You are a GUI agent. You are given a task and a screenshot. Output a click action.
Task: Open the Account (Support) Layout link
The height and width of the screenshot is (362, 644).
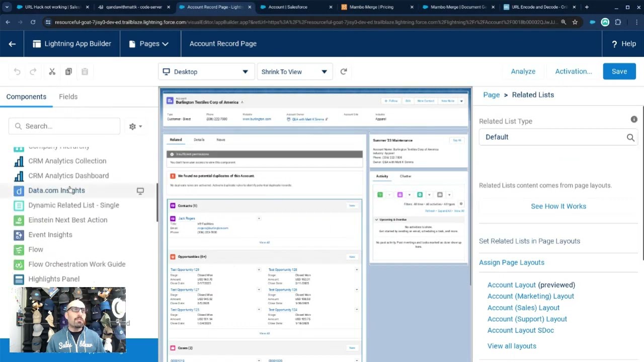[527, 319]
